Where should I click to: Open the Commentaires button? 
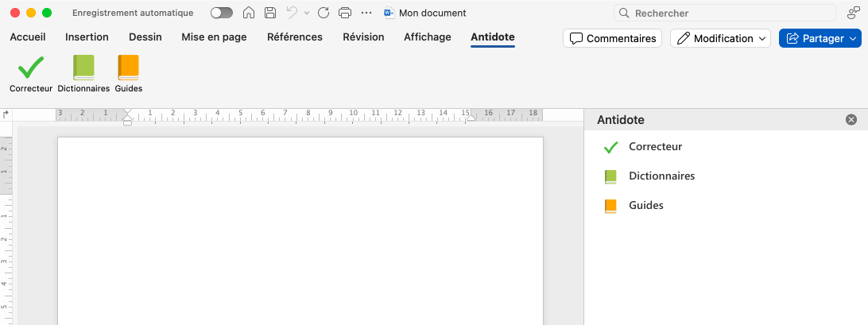click(612, 38)
